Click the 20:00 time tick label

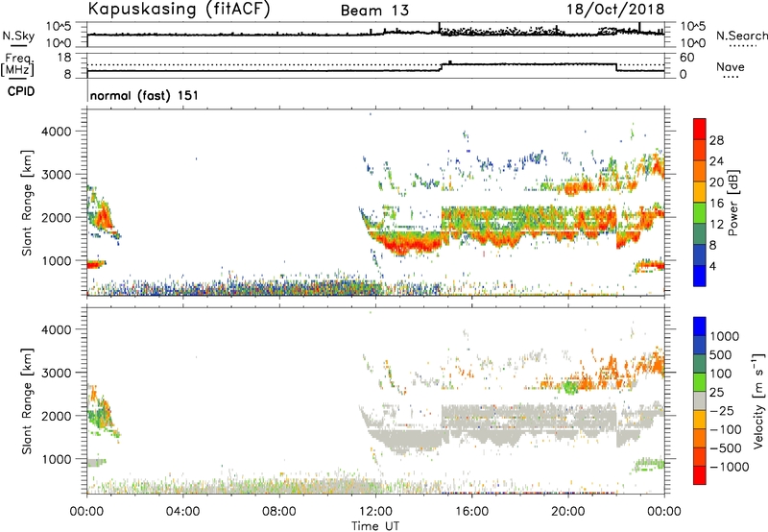click(x=568, y=512)
